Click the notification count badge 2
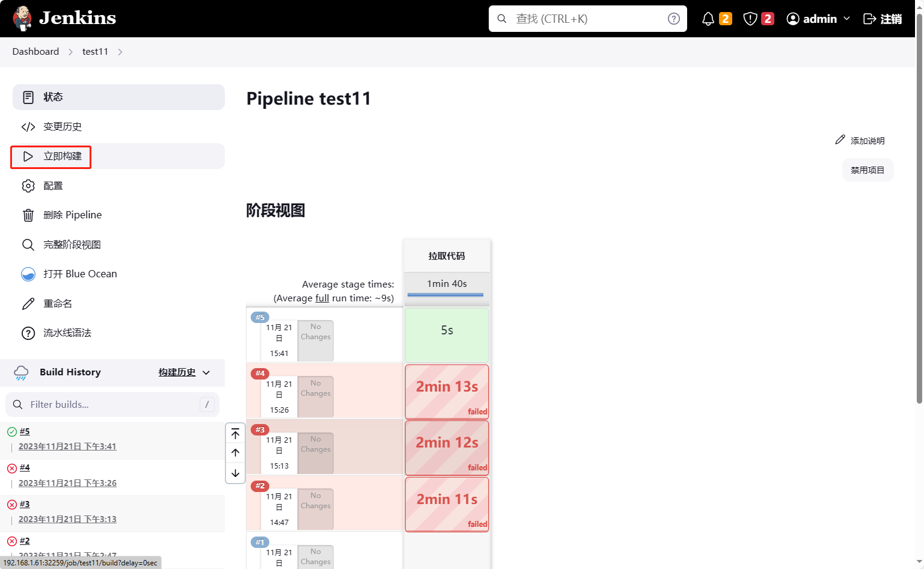This screenshot has width=924, height=569. (x=726, y=19)
